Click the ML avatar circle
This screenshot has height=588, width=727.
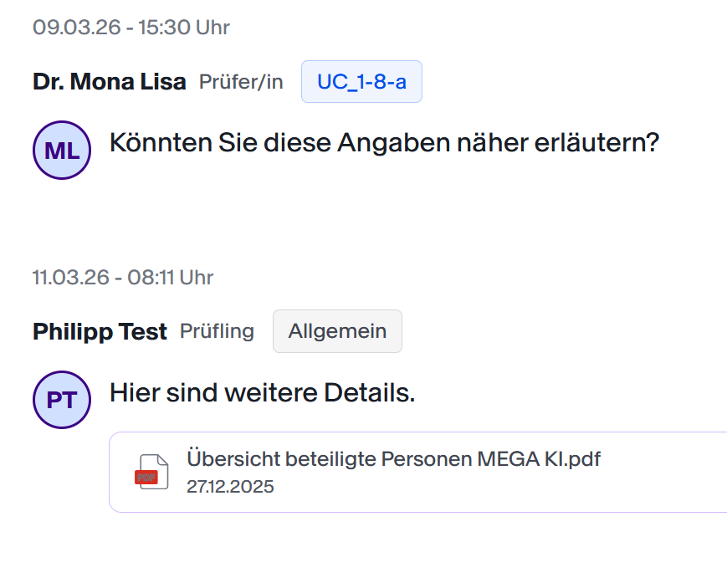(62, 151)
